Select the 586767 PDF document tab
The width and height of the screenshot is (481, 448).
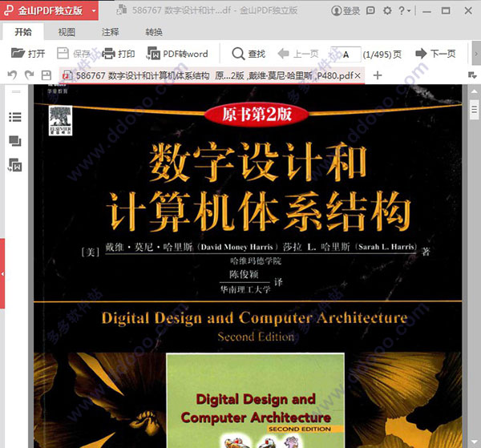[x=212, y=75]
